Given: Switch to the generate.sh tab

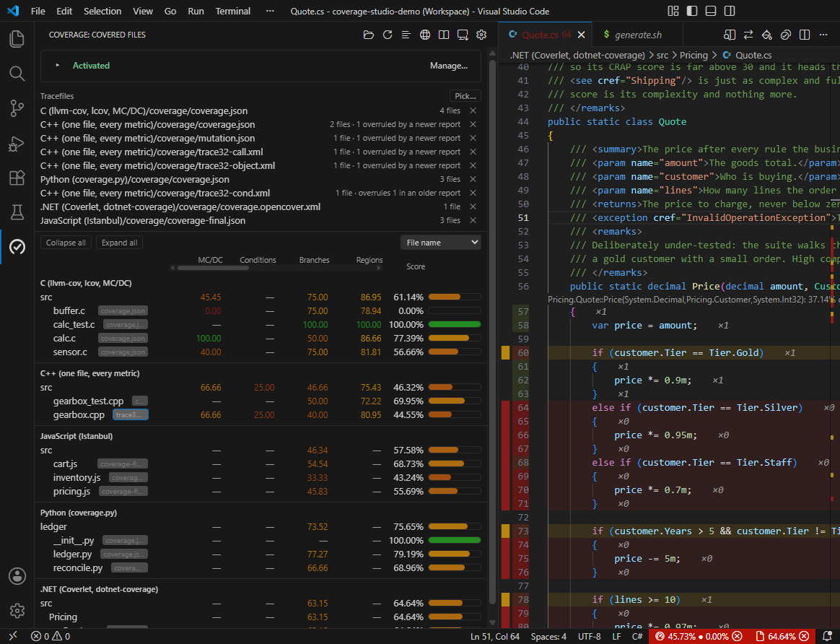Looking at the screenshot, I should pos(638,35).
